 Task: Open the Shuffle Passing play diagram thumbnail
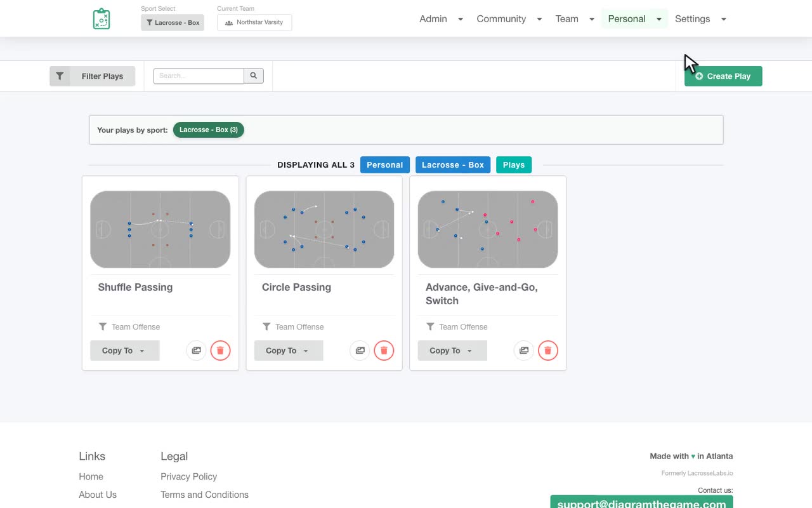[160, 229]
